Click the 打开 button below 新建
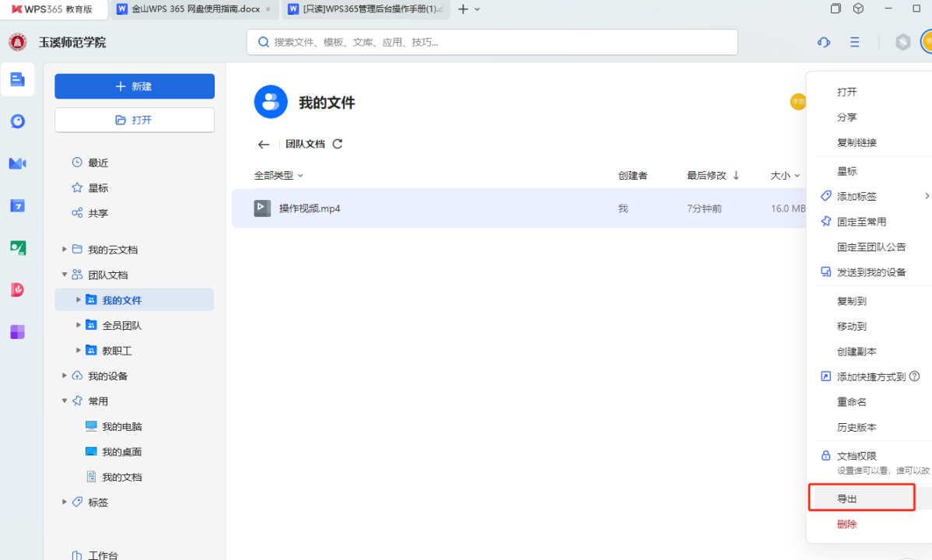 pos(134,121)
